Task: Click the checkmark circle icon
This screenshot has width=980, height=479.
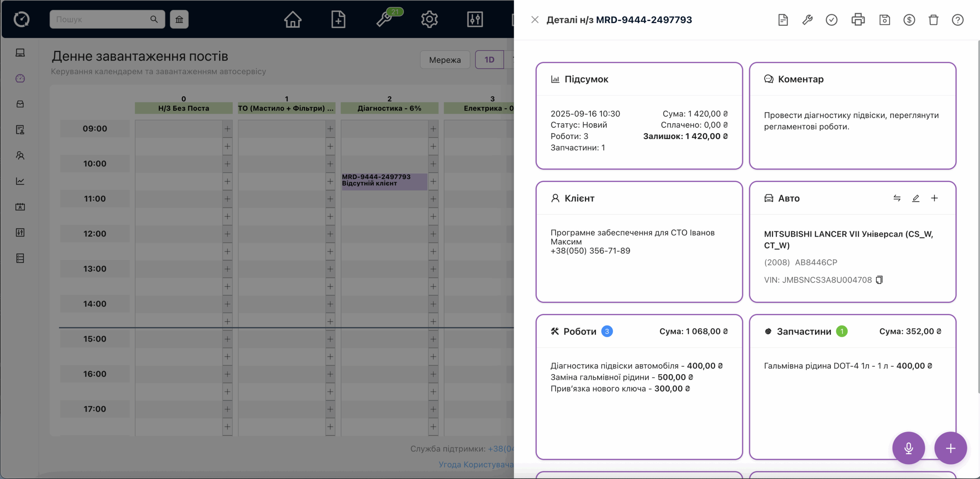Action: 831,20
